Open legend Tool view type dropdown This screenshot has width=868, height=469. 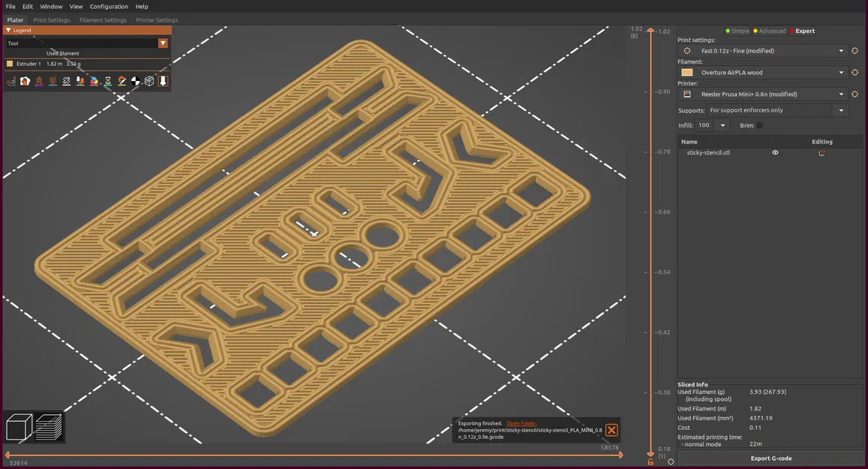163,44
